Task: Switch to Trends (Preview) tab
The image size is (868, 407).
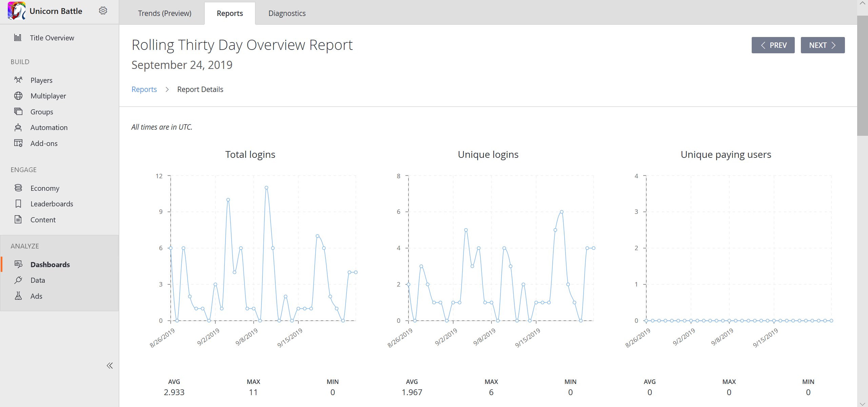Action: pyautogui.click(x=164, y=13)
